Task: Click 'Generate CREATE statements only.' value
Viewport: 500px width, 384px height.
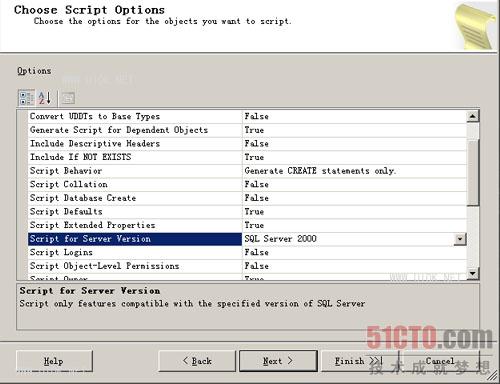Action: click(x=355, y=171)
